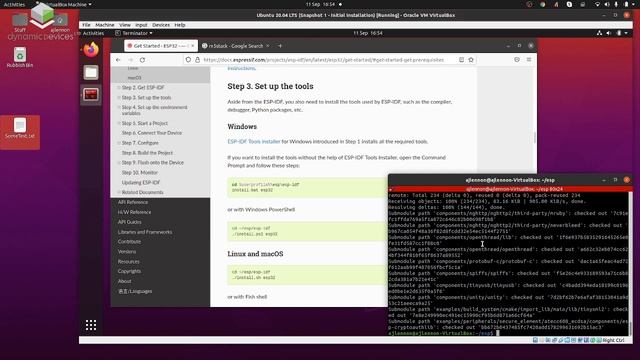
Task: Switch to the m5stack Google Search tab
Action: 236,46
